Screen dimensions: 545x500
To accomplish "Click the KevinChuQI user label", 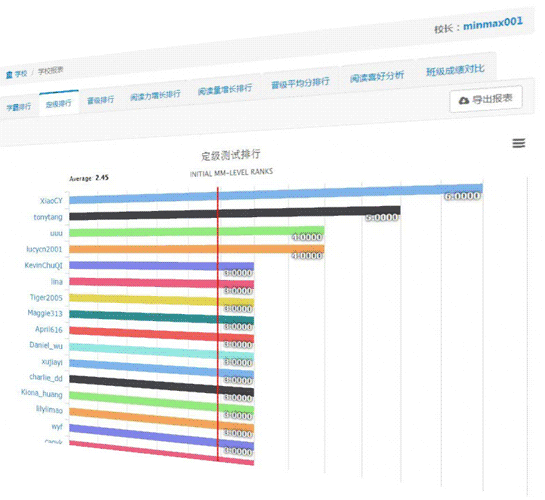I will [43, 265].
